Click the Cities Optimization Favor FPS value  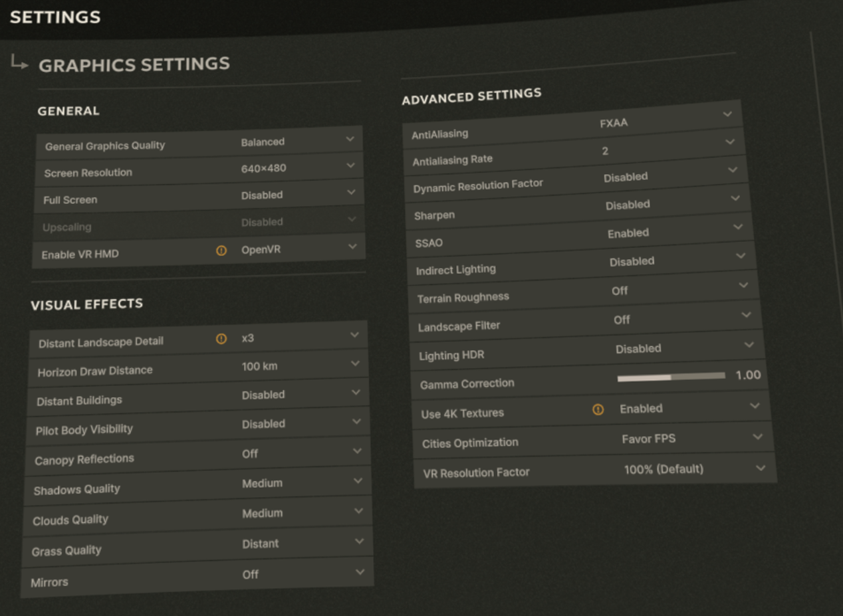pyautogui.click(x=649, y=439)
